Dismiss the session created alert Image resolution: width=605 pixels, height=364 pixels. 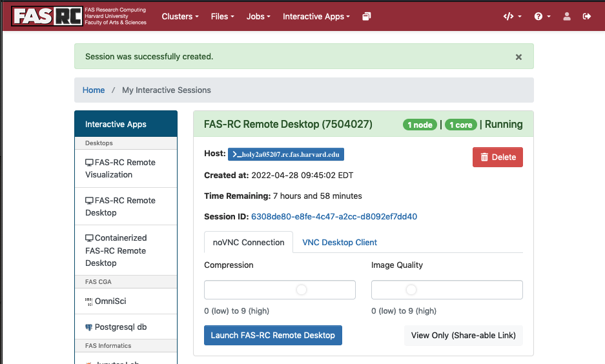point(518,57)
